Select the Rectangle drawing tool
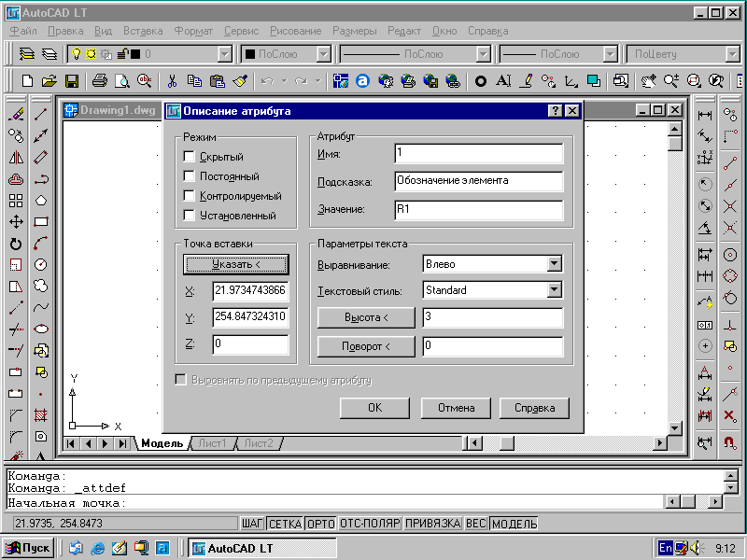Screen dimensions: 747x560 41,222
